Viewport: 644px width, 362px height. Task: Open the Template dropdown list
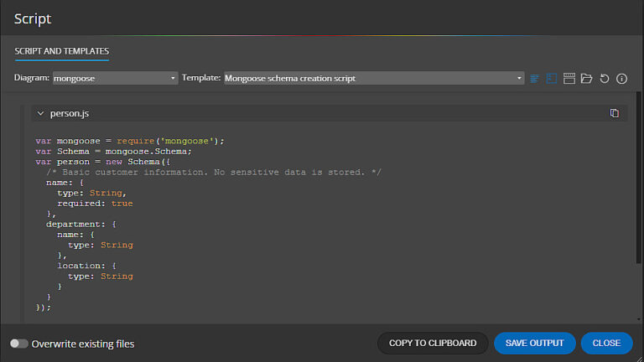[374, 78]
